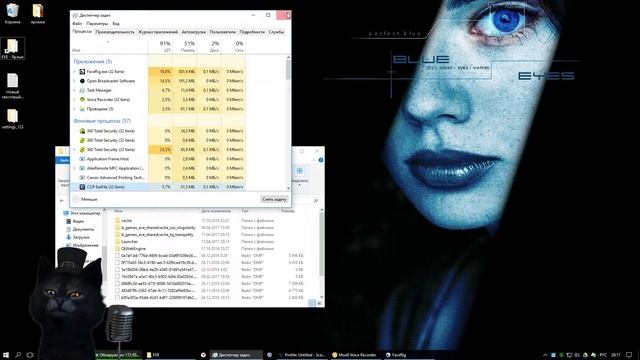640x360 pixels.
Task: Sort processes by Сеть column header
Action: tap(233, 47)
